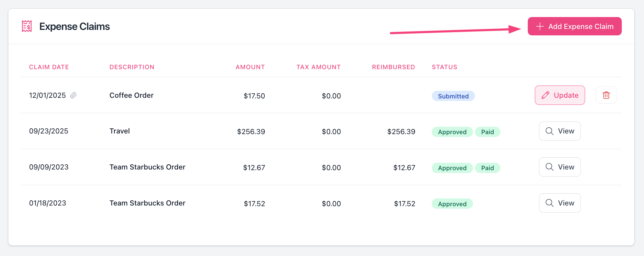This screenshot has height=256, width=644.
Task: Click the Expense Claims receipt icon
Action: point(27,26)
